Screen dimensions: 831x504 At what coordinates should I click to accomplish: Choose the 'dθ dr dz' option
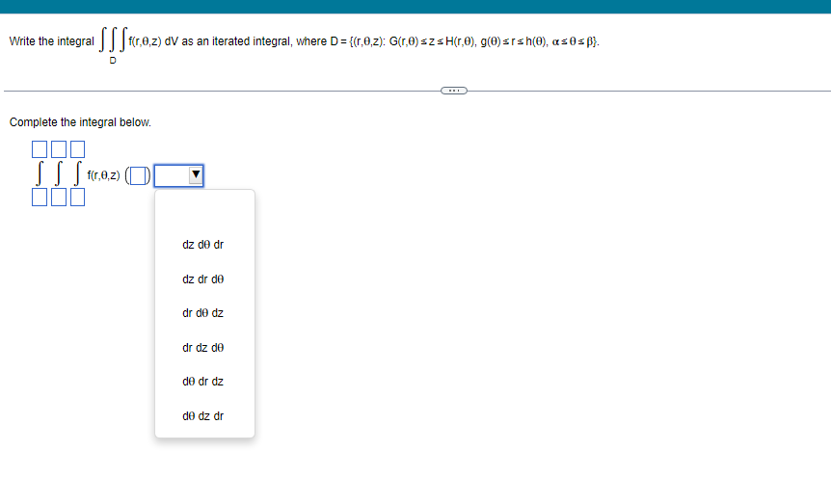203,382
